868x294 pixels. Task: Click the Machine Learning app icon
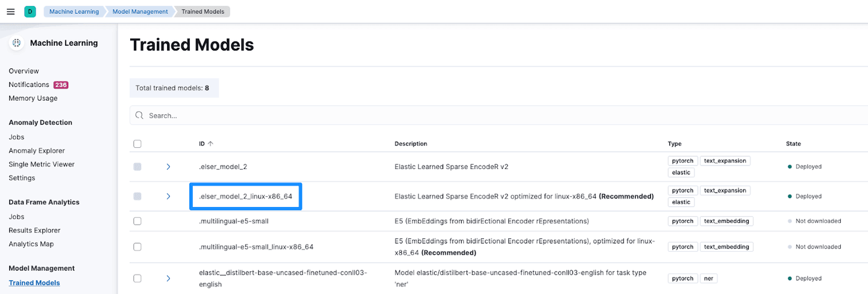click(17, 43)
